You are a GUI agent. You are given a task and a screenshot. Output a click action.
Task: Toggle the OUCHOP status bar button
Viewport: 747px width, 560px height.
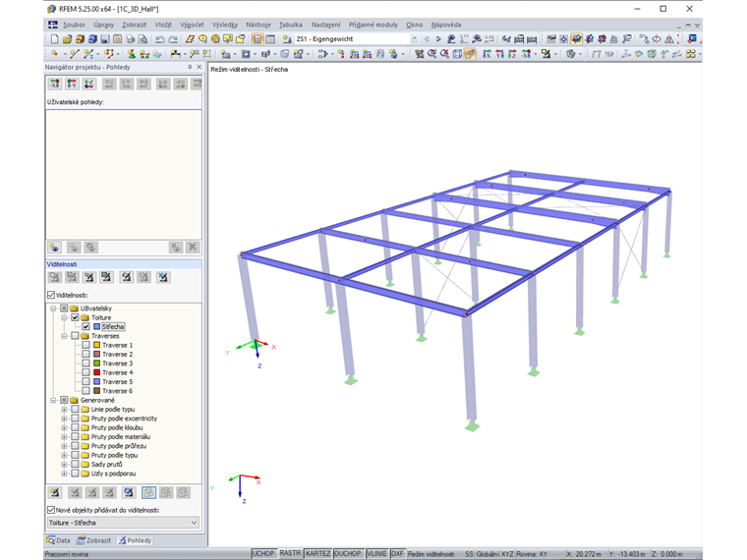[x=348, y=553]
